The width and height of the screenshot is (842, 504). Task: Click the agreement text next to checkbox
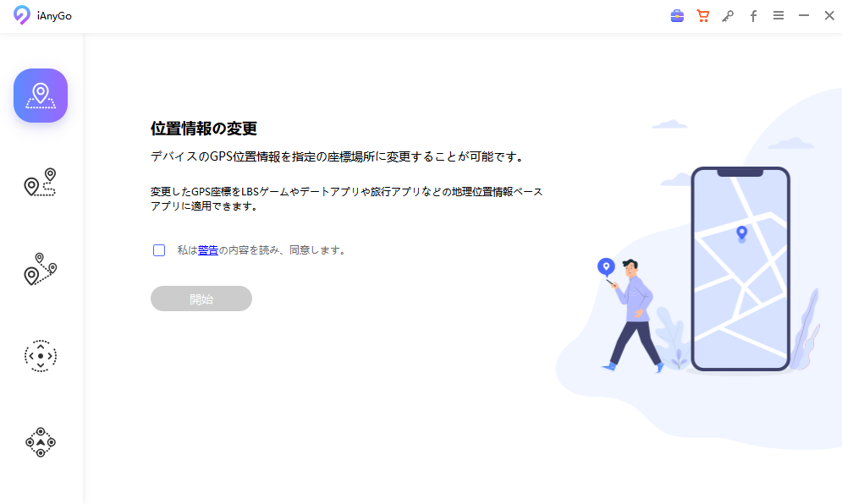[x=263, y=250]
